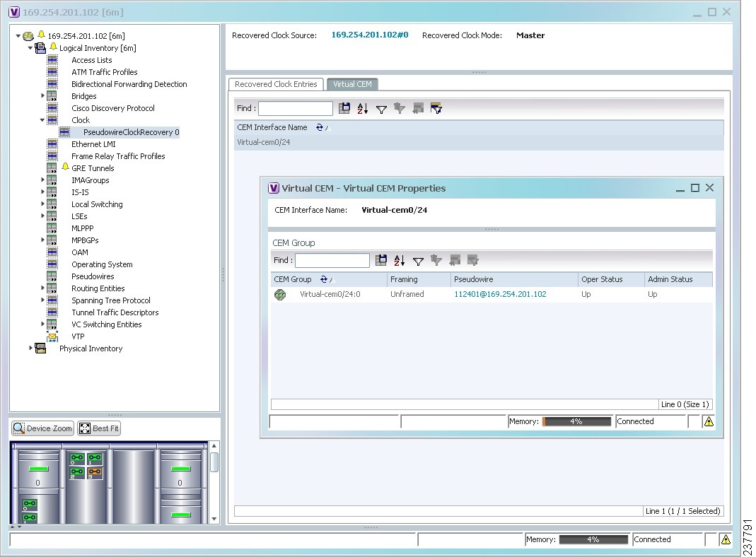
Task: Click Show Only Selected Rows icon in Virtual CEM tab
Action: point(436,108)
